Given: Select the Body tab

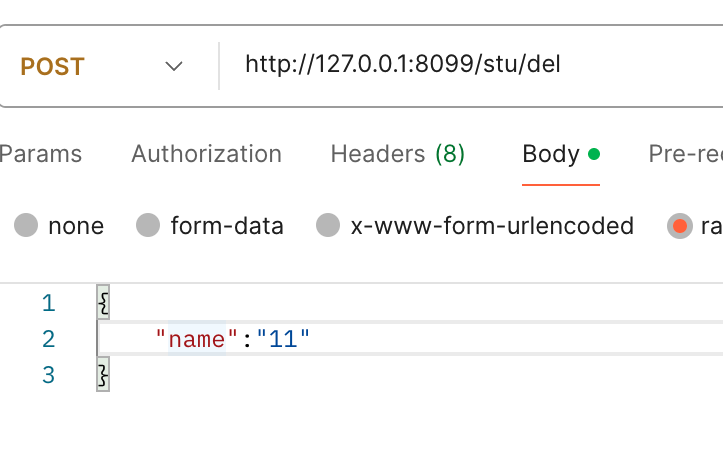Looking at the screenshot, I should coord(551,154).
